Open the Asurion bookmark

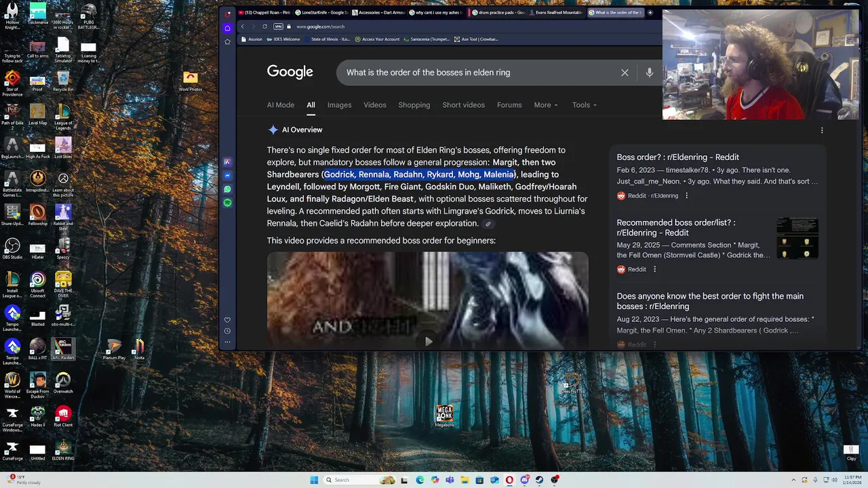tap(252, 39)
